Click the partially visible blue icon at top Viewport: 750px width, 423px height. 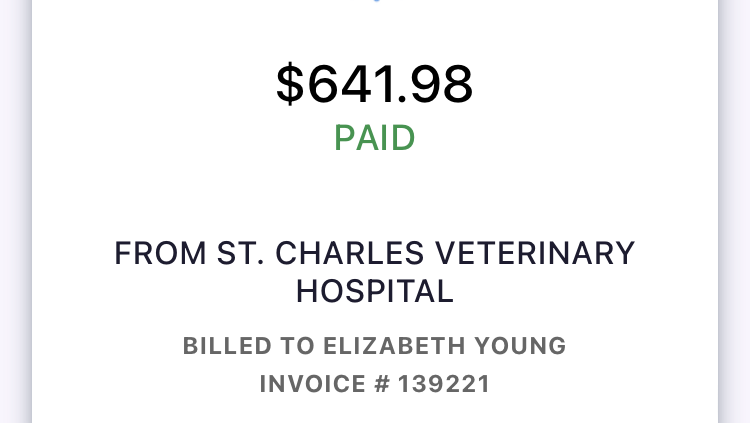tap(375, 2)
